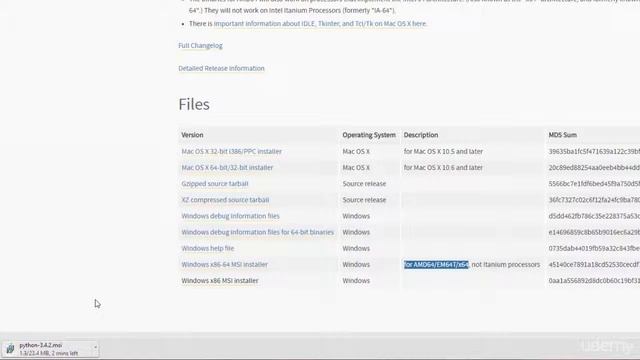The height and width of the screenshot is (360, 640).
Task: Click 'not Itanium processors' description text
Action: pos(506,264)
